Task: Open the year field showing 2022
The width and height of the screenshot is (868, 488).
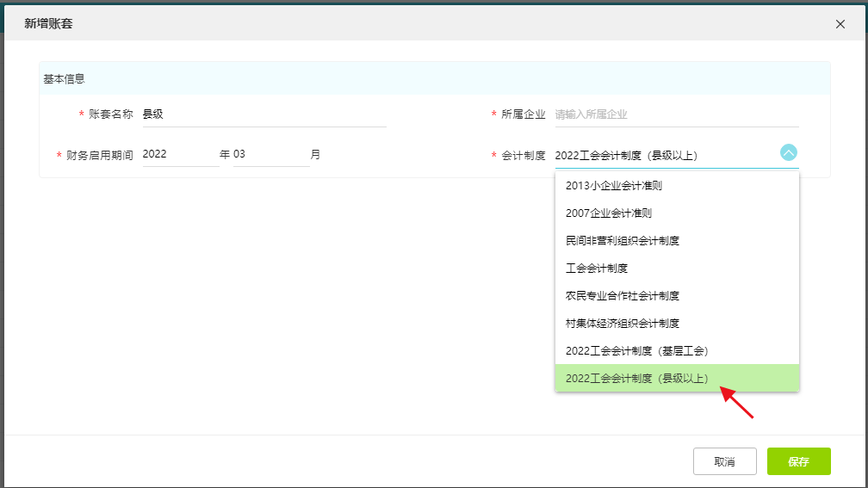Action: coord(181,154)
